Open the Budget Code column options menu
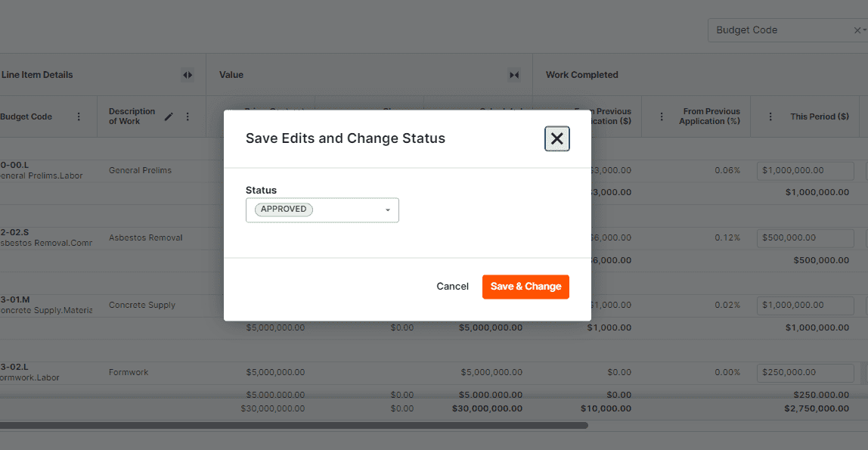868x450 pixels. (x=79, y=116)
